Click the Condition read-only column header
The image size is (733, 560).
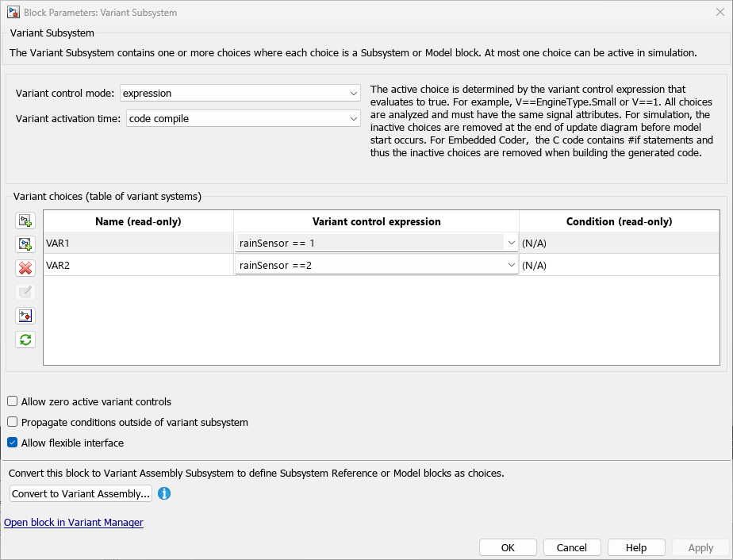(618, 221)
